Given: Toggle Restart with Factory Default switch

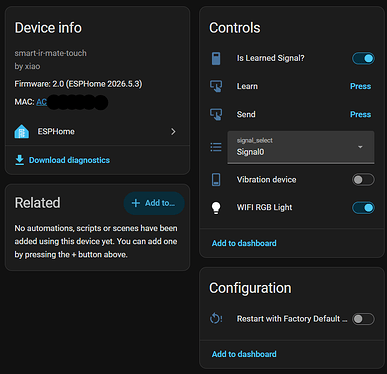Looking at the screenshot, I should coord(363,319).
